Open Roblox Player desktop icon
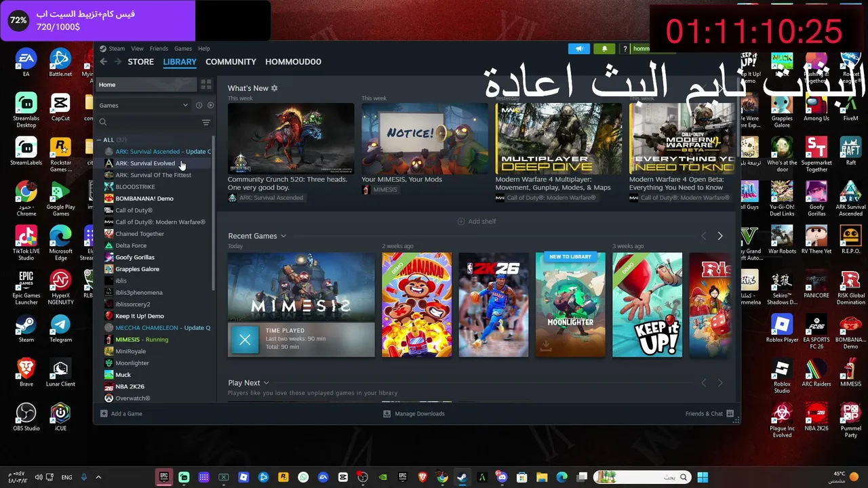The height and width of the screenshot is (488, 868). point(782,329)
